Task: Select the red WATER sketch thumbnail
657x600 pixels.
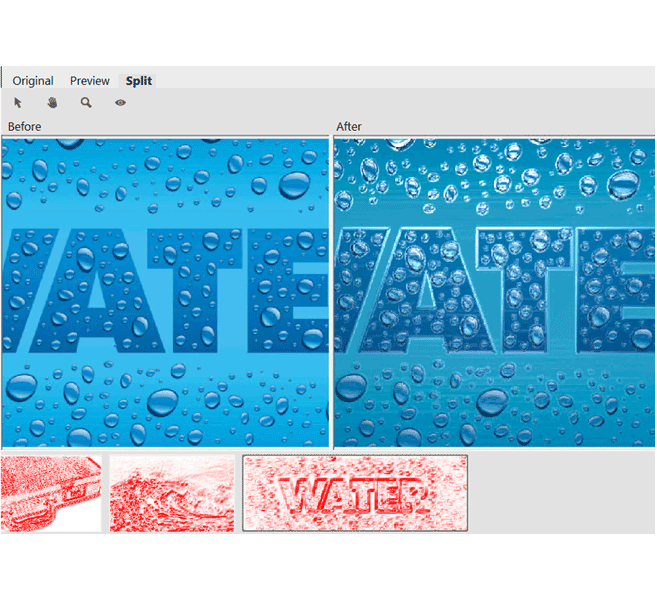Action: point(355,493)
